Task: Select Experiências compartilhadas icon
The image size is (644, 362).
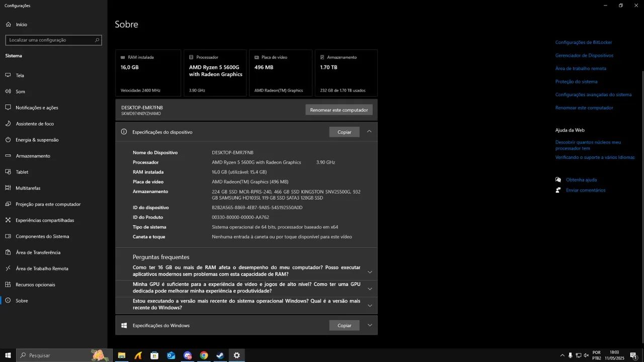Action: (x=8, y=220)
